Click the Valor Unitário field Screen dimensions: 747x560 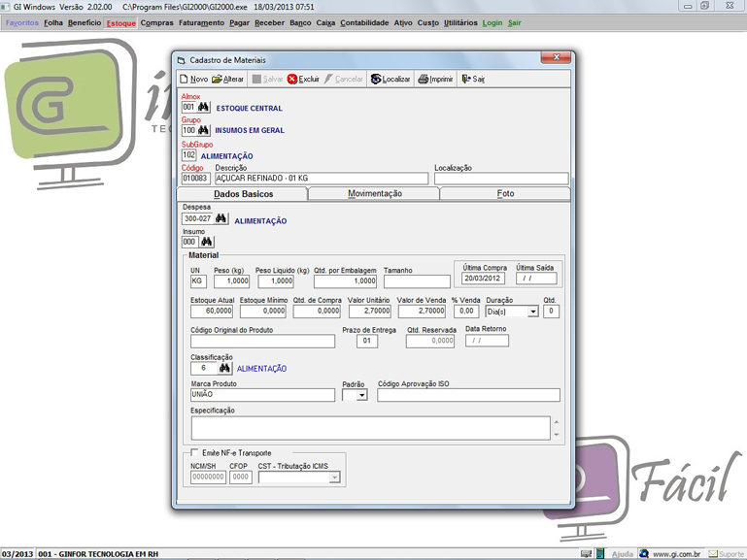click(370, 312)
